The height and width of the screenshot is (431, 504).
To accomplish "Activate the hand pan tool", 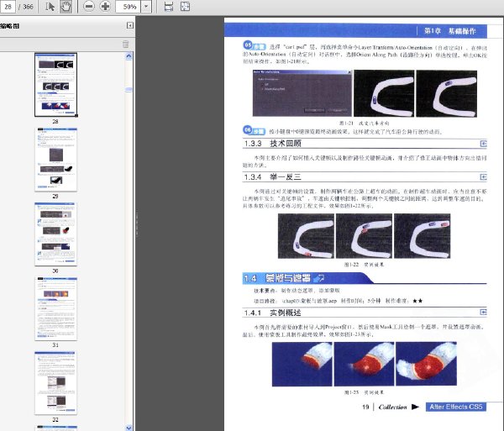I will tap(66, 7).
